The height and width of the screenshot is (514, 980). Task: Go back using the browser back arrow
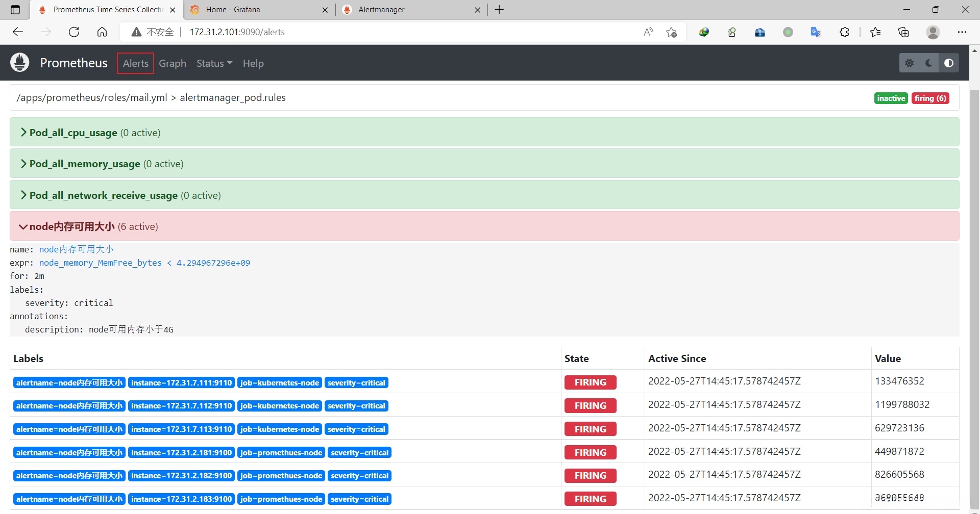[x=18, y=32]
